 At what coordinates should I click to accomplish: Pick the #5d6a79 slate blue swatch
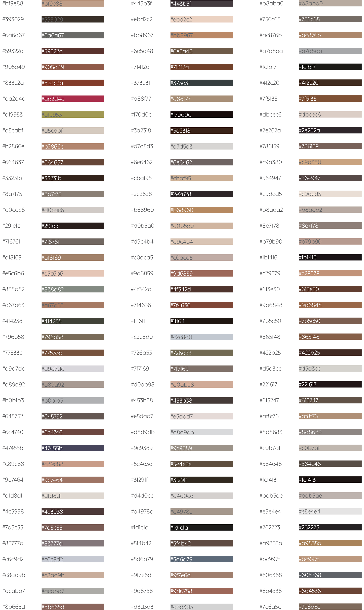[x=202, y=559]
